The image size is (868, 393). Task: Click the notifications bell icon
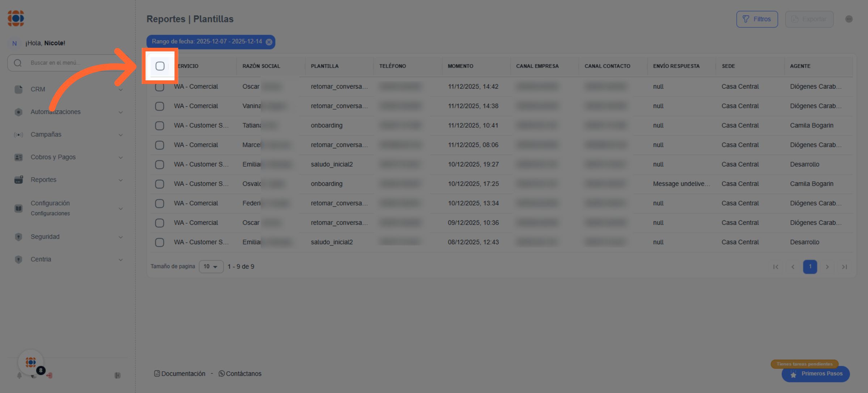click(x=19, y=376)
